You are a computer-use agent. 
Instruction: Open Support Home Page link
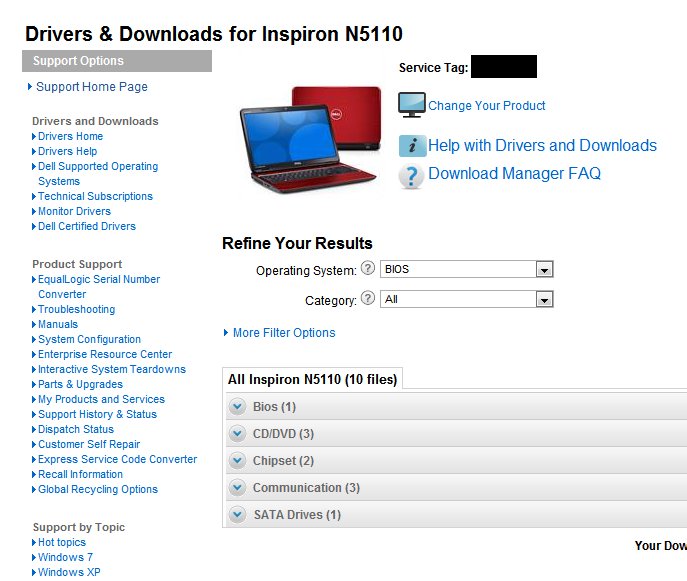pyautogui.click(x=92, y=87)
